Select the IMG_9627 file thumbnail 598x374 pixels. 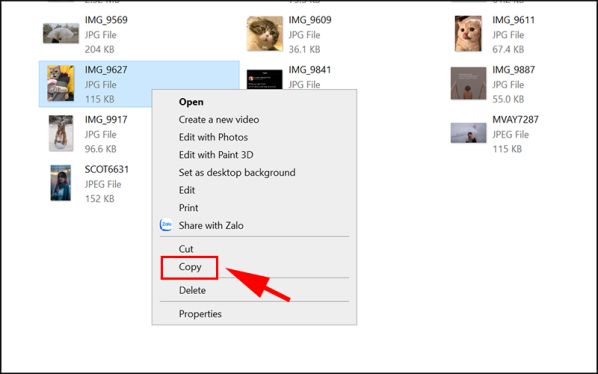61,83
